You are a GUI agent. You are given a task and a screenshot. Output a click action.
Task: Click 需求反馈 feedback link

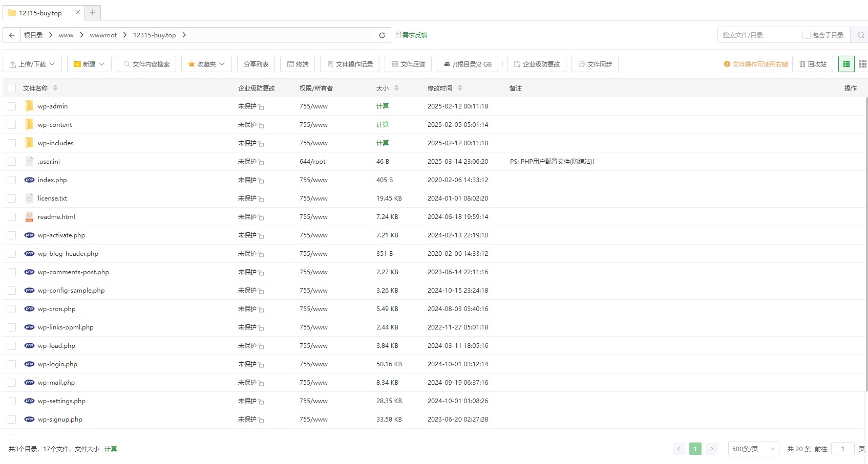coord(411,35)
